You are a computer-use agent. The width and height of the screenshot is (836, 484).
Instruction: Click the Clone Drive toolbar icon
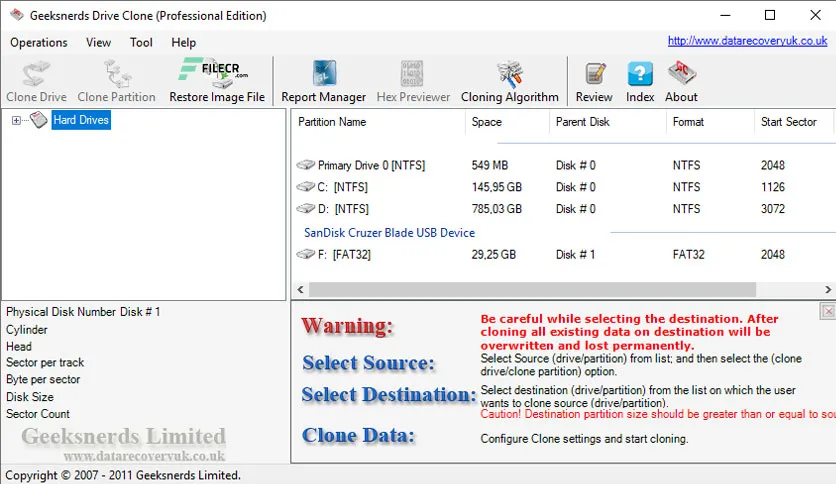tap(36, 74)
